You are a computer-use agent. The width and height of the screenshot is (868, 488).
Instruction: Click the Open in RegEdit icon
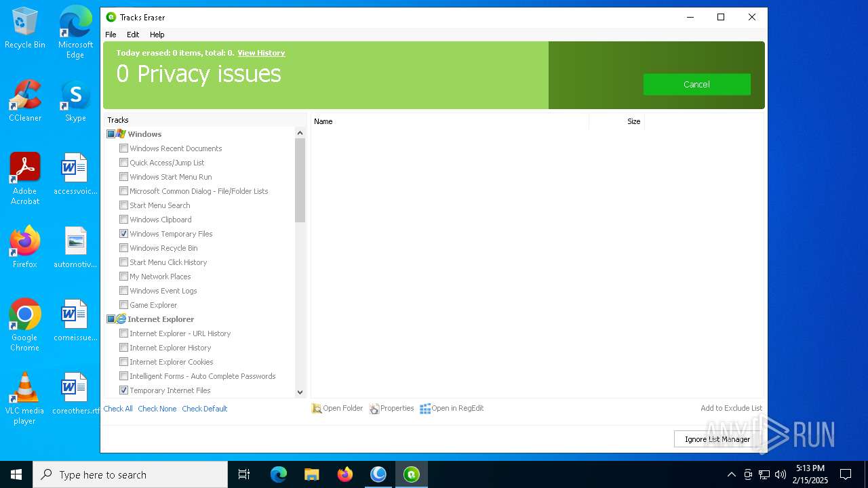point(425,409)
